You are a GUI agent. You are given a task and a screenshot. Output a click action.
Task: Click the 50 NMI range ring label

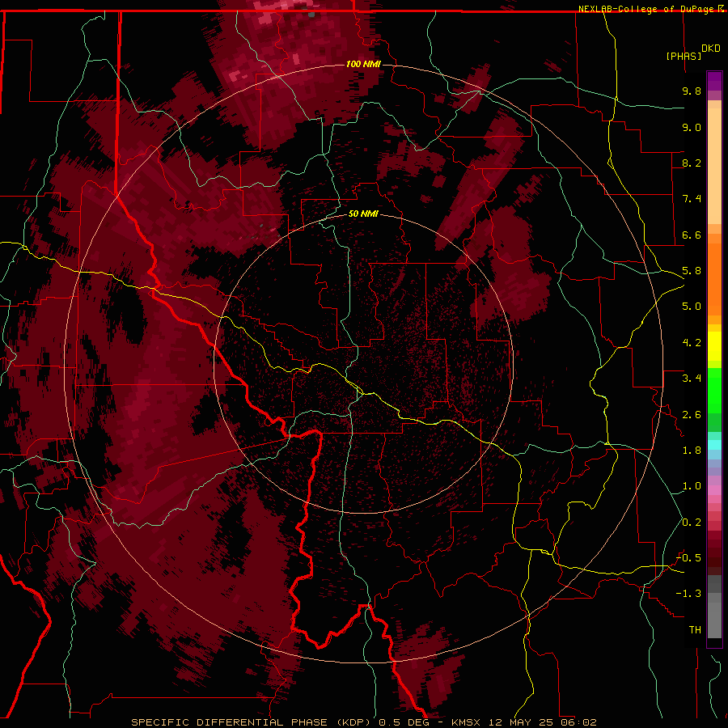click(x=363, y=214)
